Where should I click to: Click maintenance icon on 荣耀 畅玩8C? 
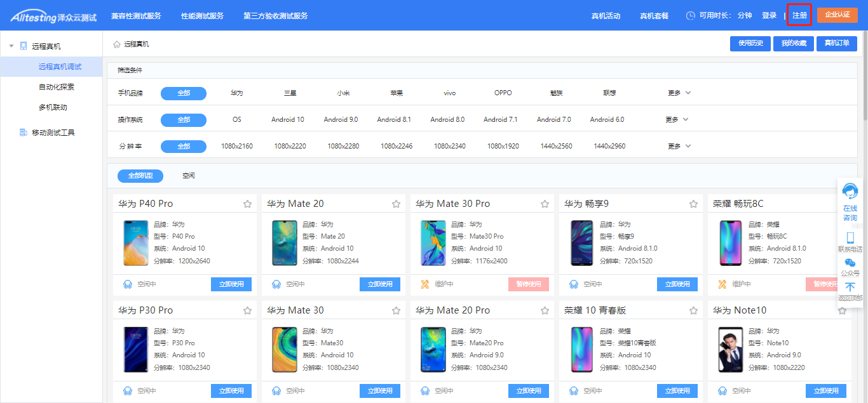[x=722, y=284]
